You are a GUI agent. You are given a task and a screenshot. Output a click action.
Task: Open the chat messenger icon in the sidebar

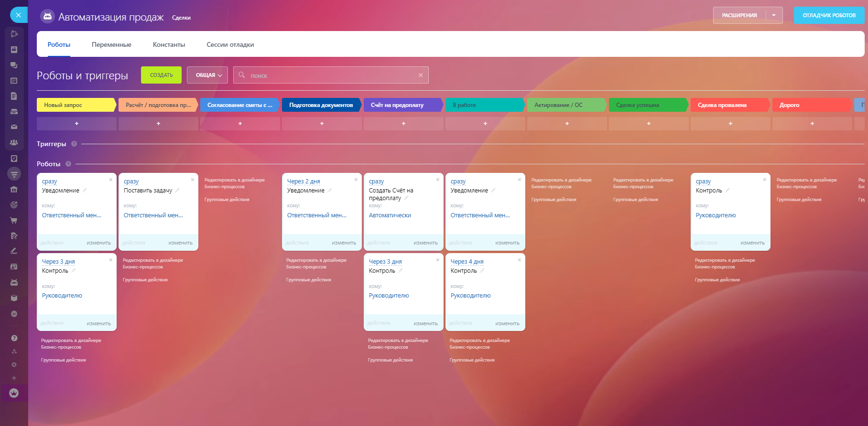point(14,65)
